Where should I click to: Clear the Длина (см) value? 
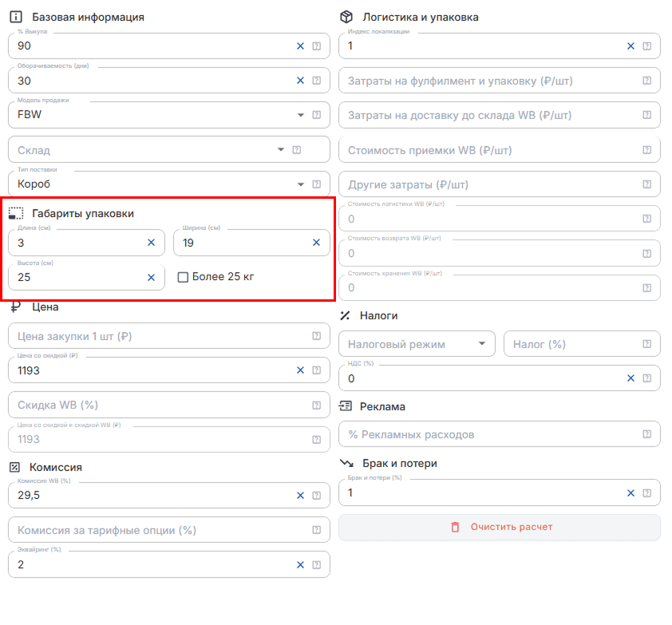tap(152, 243)
